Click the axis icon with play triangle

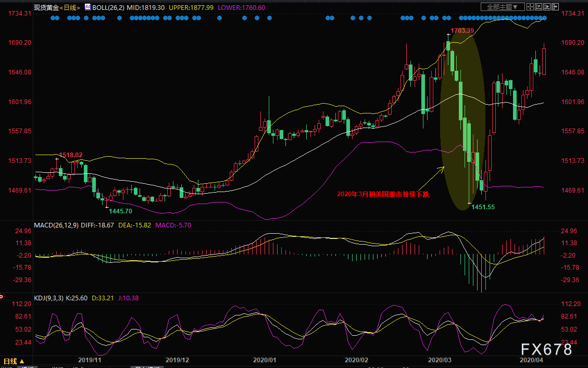pyautogui.click(x=547, y=7)
